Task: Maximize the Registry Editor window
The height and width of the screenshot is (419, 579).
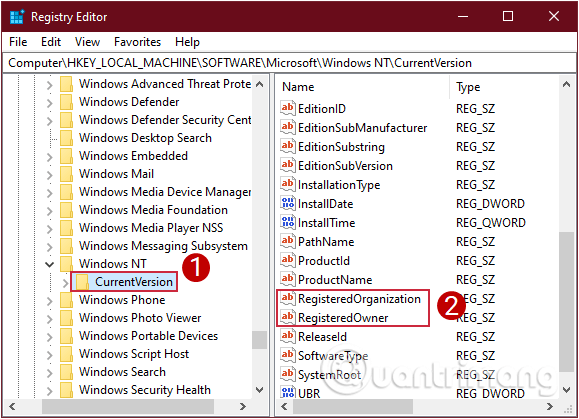Action: click(508, 16)
